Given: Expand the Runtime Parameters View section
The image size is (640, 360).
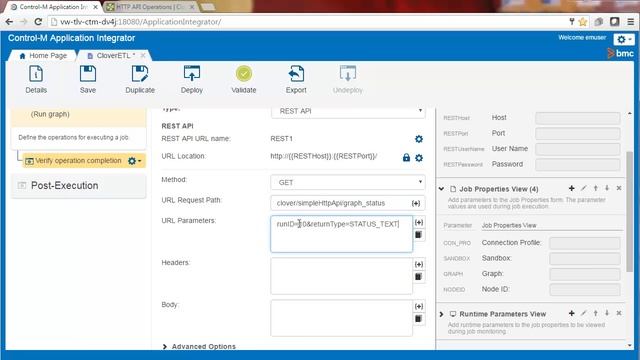Looking at the screenshot, I should [x=441, y=314].
